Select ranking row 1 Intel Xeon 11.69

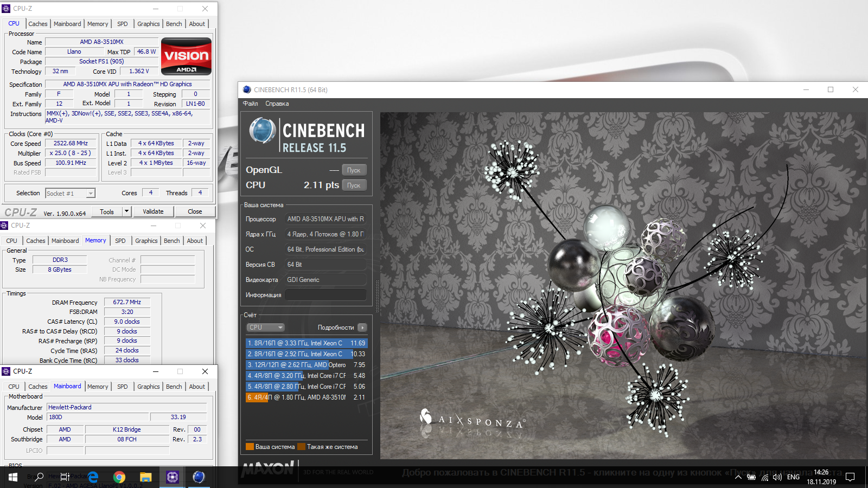point(307,343)
